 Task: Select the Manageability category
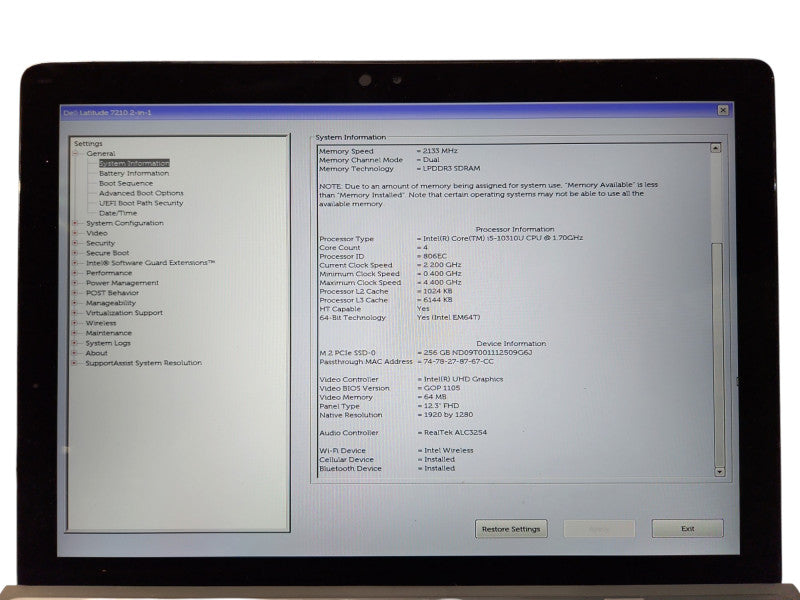click(111, 303)
